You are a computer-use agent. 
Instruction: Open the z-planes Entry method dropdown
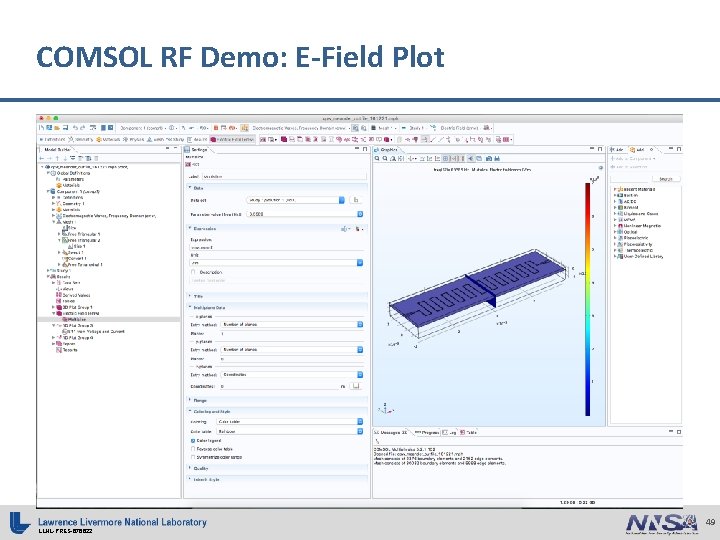pos(292,375)
